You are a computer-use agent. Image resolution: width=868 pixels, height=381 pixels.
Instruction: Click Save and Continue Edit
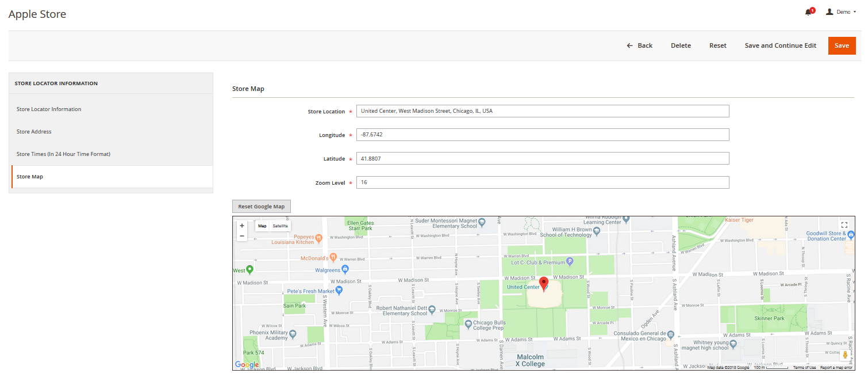[x=780, y=45]
